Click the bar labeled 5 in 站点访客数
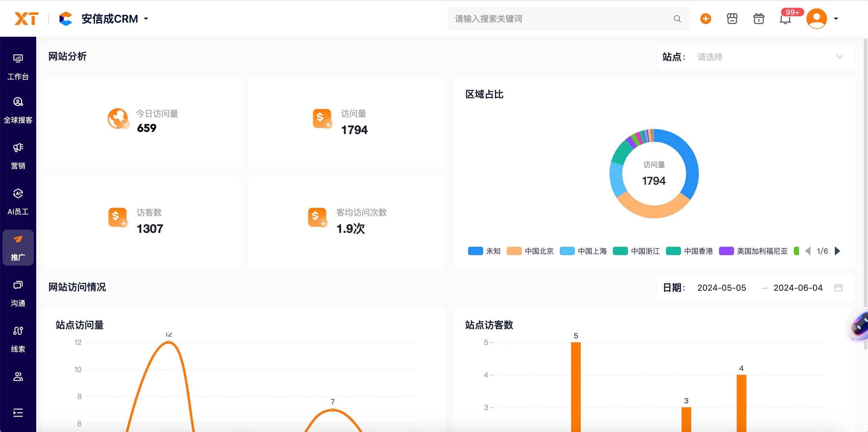 coord(576,387)
